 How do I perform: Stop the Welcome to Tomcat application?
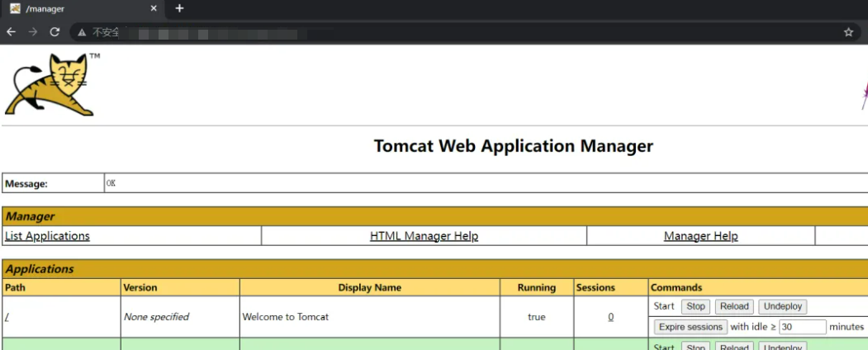coord(696,306)
